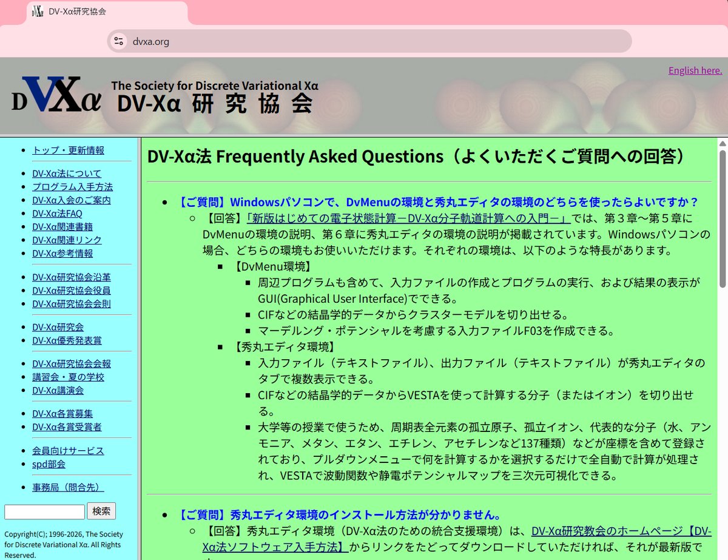Click the site information icon in the address bar
Screen dimensions: 728x560
[x=118, y=41]
